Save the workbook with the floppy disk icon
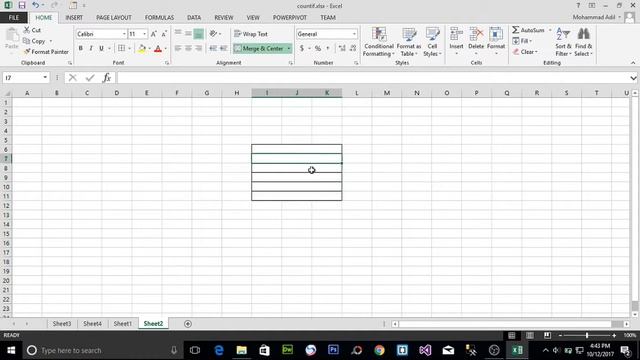Screen dimensions: 640x360 (x=22, y=5)
